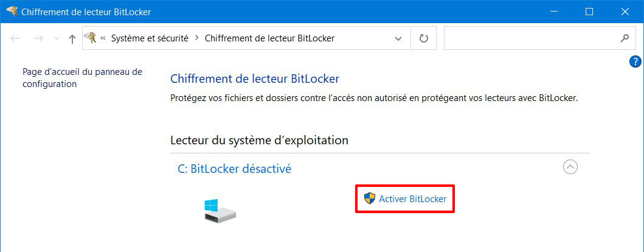Click the Windows drive C: icon

[x=220, y=211]
